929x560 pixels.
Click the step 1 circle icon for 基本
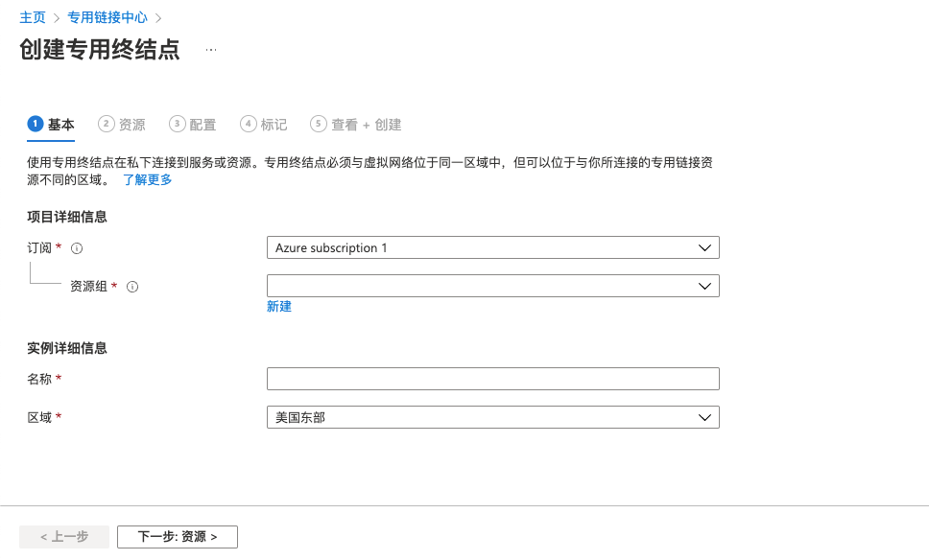36,124
